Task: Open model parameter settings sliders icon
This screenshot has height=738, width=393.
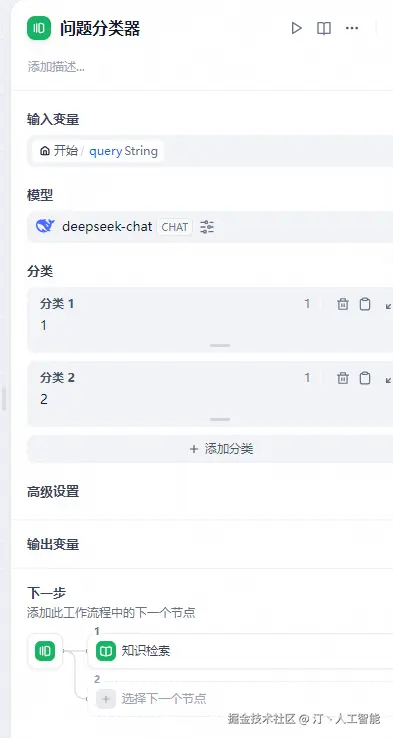Action: point(207,227)
